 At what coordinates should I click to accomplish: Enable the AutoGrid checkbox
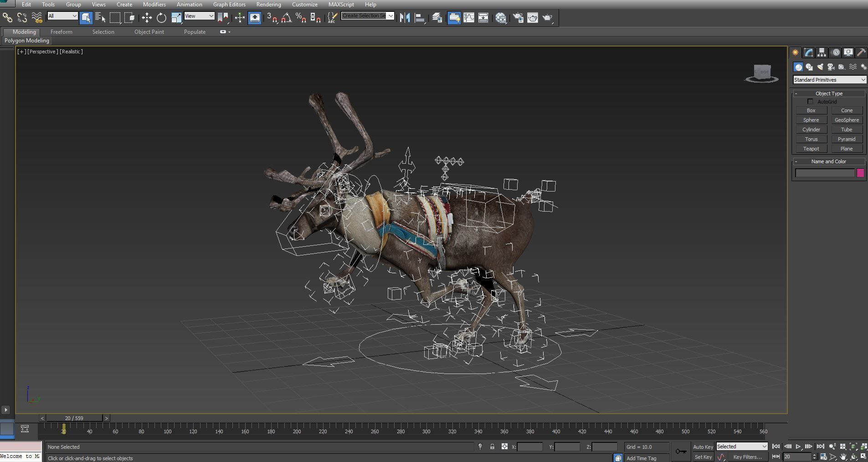810,102
